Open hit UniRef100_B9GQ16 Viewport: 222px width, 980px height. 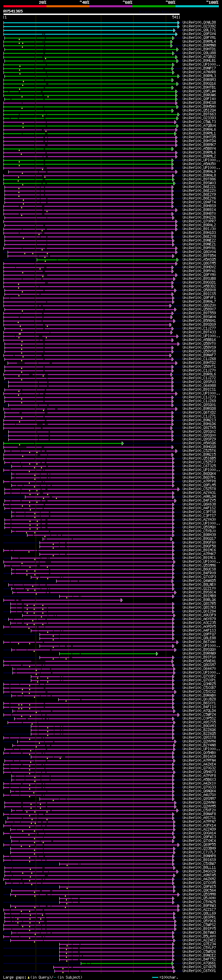coord(199,84)
